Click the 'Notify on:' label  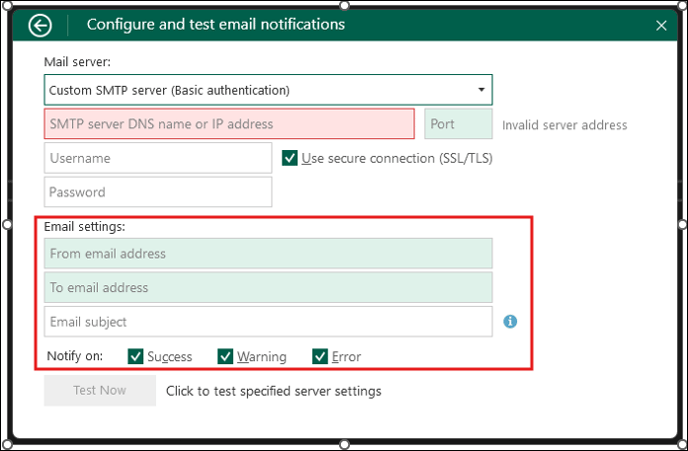coord(75,356)
